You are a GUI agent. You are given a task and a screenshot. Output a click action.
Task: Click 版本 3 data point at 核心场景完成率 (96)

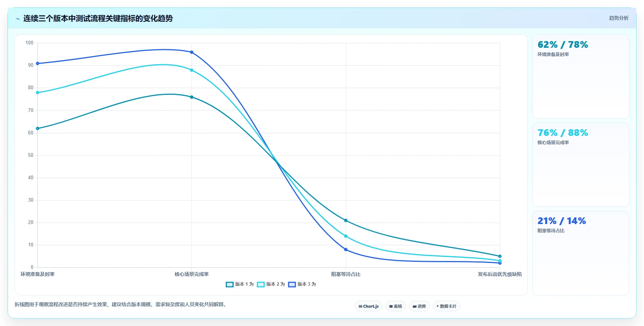pos(192,52)
